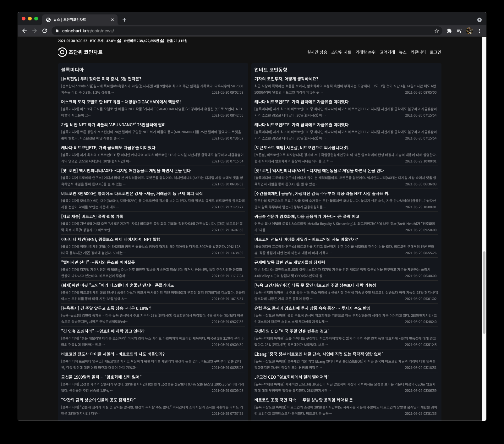Click the address bar URL field
Image resolution: width=504 pixels, height=444 pixels.
[x=245, y=31]
